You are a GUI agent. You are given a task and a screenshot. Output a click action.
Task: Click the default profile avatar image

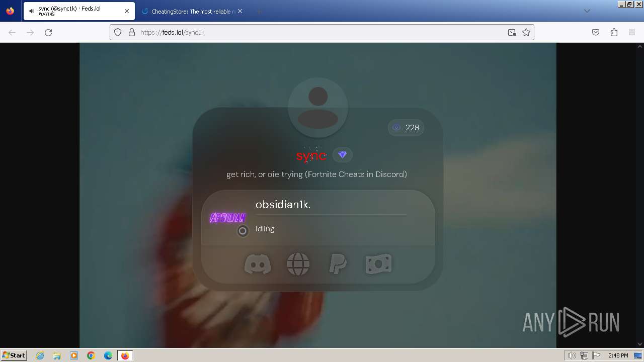tap(318, 107)
